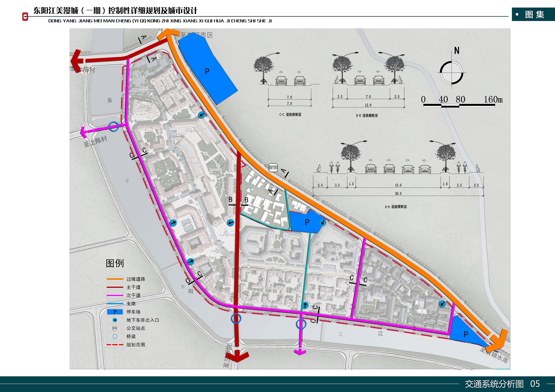
Task: Click the A-A 道路横断面 caption
Action: pyautogui.click(x=396, y=207)
